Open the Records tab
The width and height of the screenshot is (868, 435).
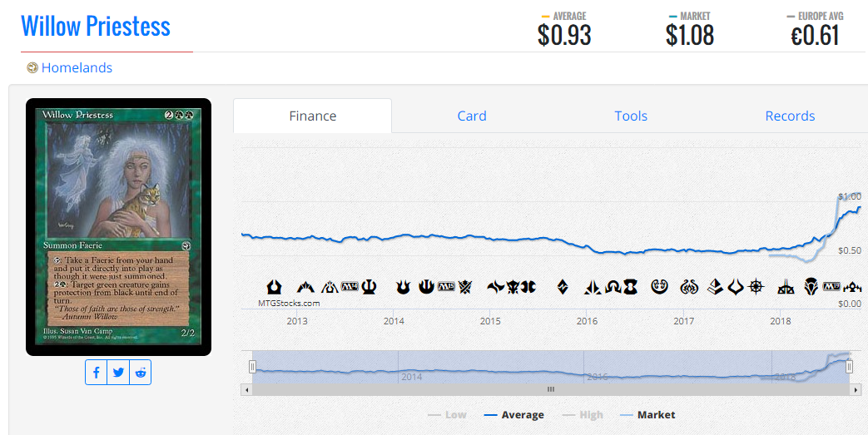790,116
